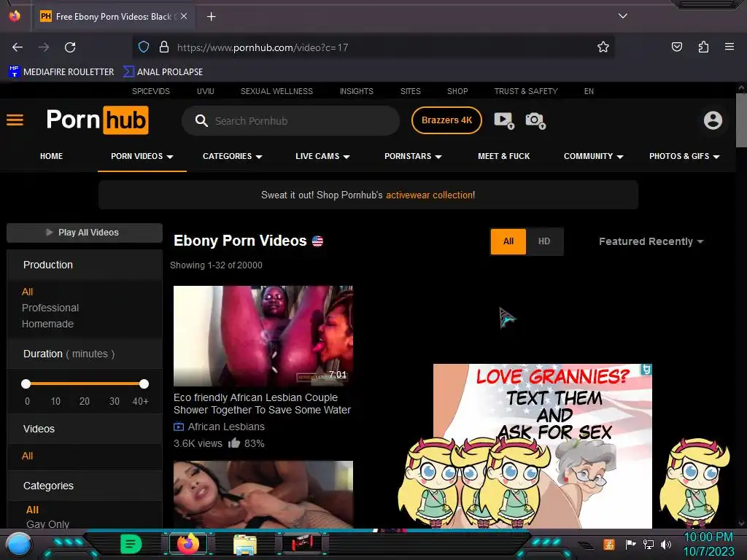Expand the LIVE CAMS nav dropdown
This screenshot has width=747, height=560.
(x=322, y=156)
